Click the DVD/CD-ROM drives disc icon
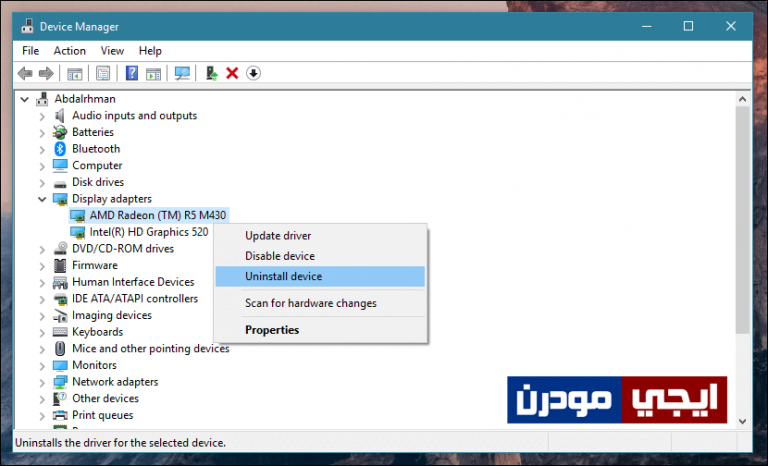Image resolution: width=768 pixels, height=466 pixels. pyautogui.click(x=60, y=248)
